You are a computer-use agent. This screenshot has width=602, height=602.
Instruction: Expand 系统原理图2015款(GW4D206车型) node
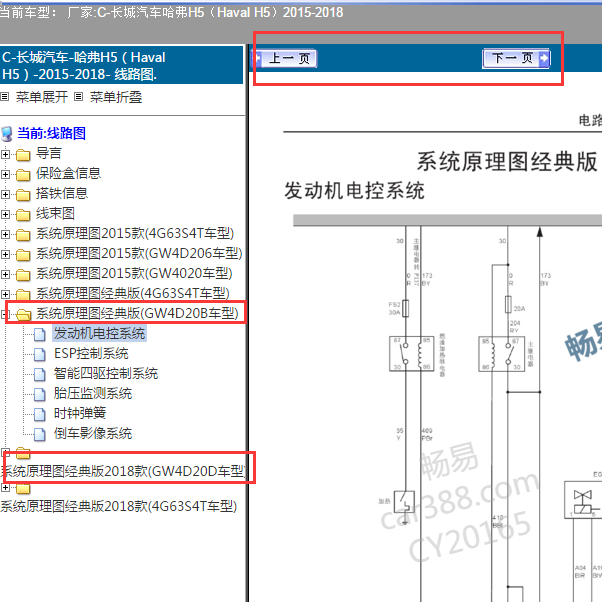(5, 254)
